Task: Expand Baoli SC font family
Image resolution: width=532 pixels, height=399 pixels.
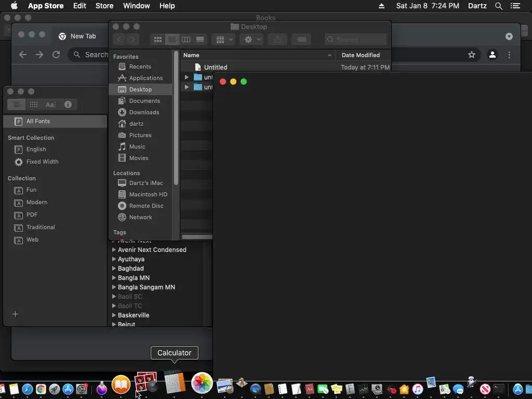Action: [114, 297]
